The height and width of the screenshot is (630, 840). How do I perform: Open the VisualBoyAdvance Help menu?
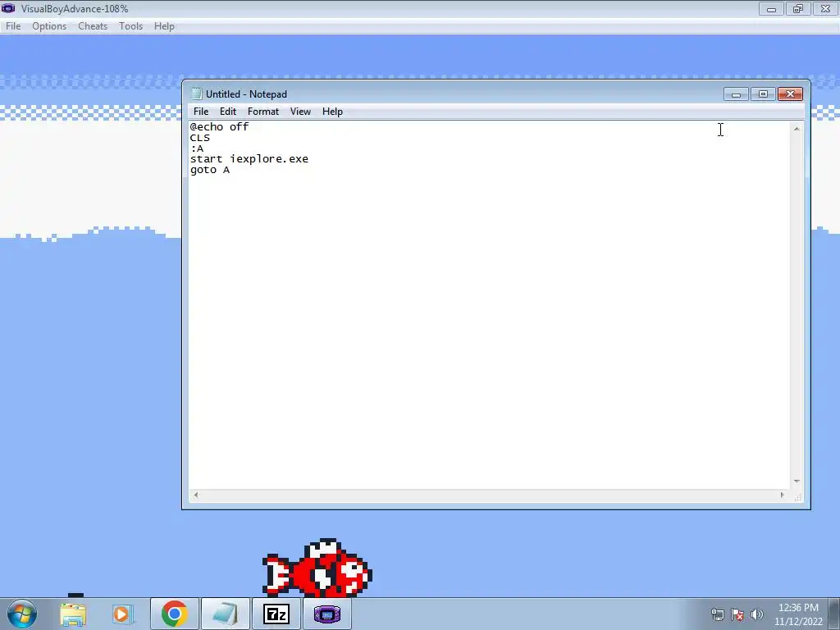164,26
